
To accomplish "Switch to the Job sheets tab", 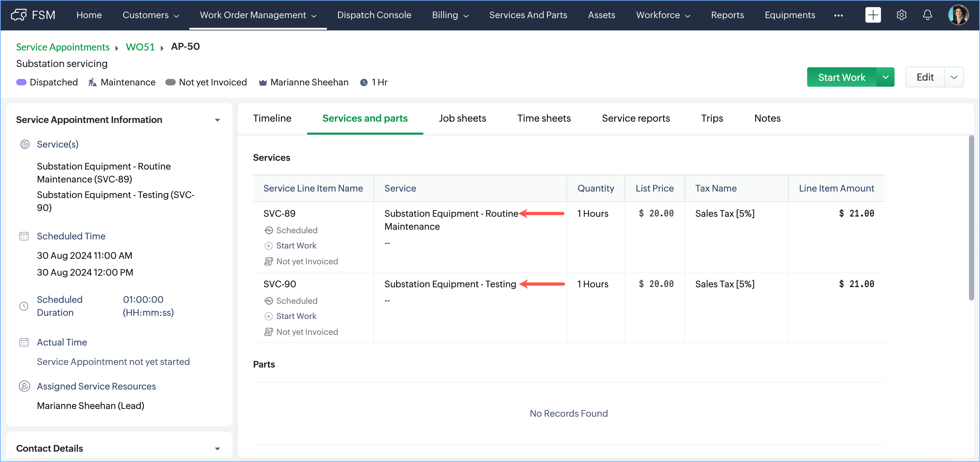I will (x=462, y=118).
